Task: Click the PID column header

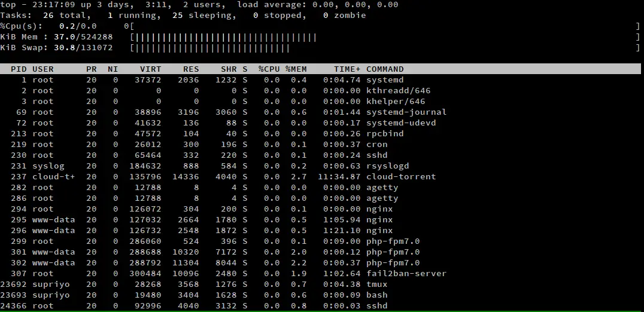Action: pyautogui.click(x=19, y=69)
